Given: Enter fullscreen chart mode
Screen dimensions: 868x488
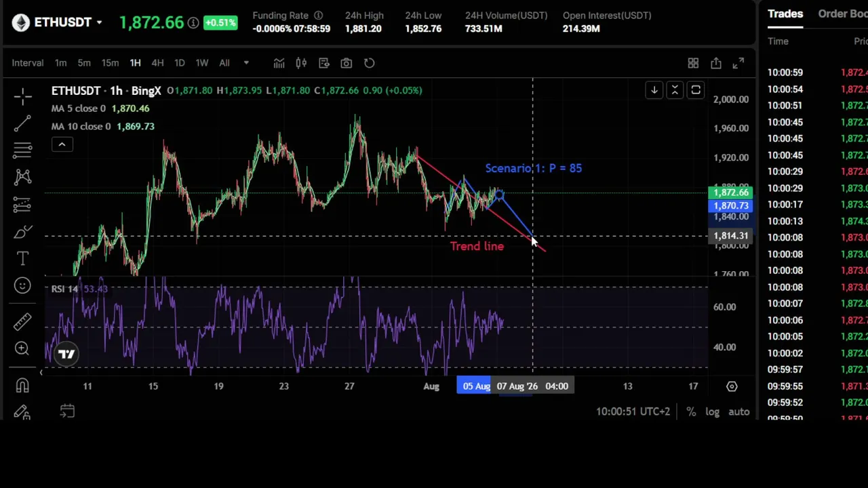Looking at the screenshot, I should tap(738, 63).
